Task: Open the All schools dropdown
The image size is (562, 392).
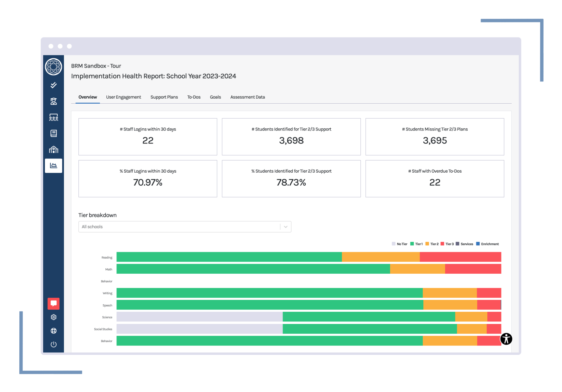Action: click(185, 227)
